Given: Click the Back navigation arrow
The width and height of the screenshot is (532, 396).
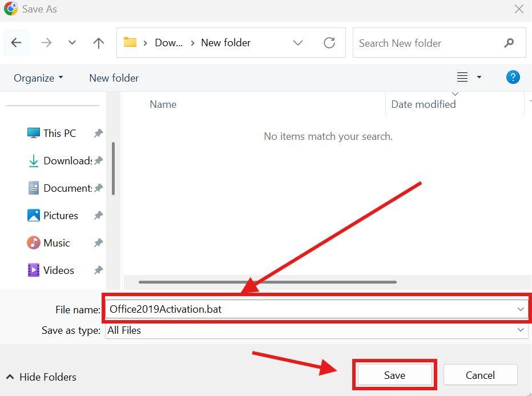Looking at the screenshot, I should [17, 43].
